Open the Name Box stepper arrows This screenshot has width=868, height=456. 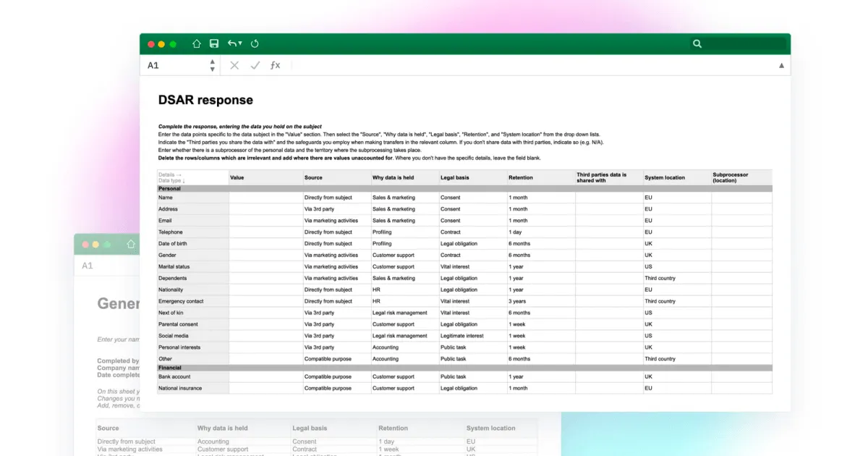click(x=212, y=65)
